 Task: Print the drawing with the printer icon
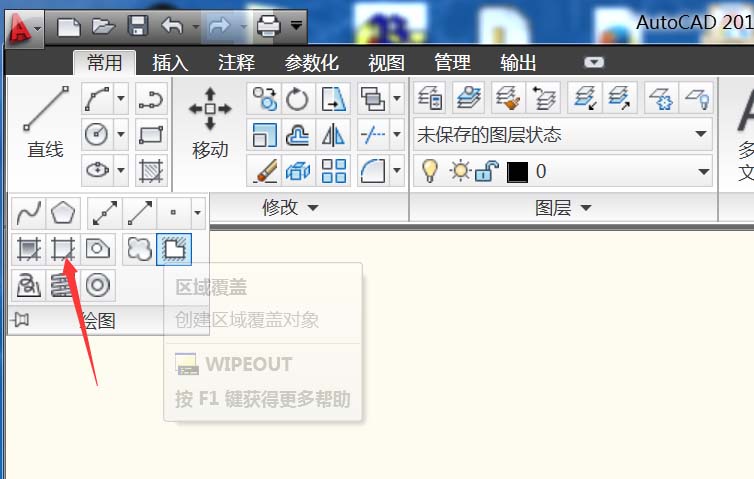pyautogui.click(x=268, y=25)
